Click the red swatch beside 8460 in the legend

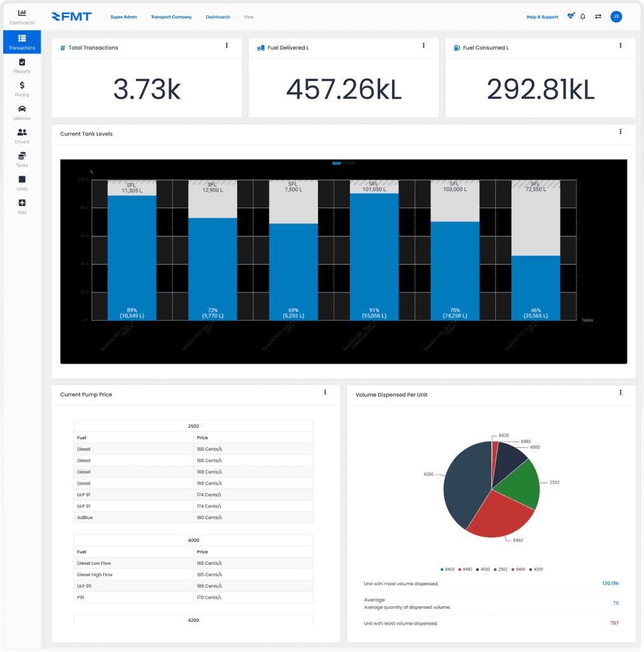[x=513, y=569]
